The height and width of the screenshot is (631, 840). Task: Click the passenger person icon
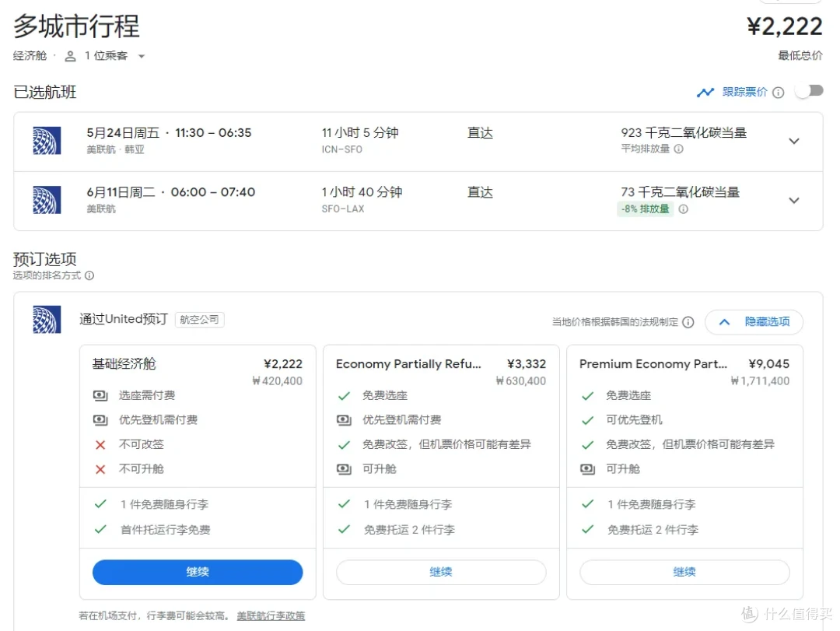(70, 56)
